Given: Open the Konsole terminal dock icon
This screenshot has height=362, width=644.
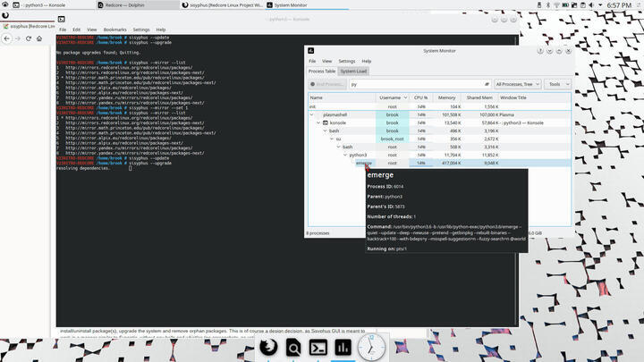Looking at the screenshot, I should 318,348.
